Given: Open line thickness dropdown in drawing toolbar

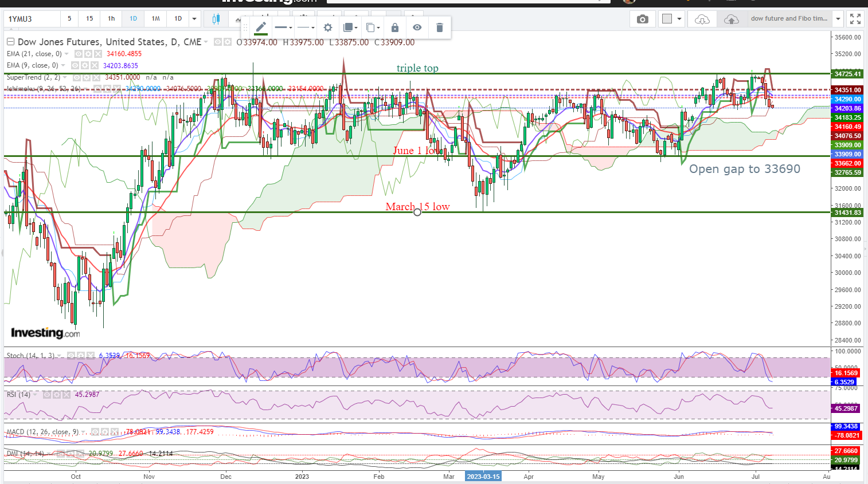Looking at the screenshot, I should click(x=283, y=27).
